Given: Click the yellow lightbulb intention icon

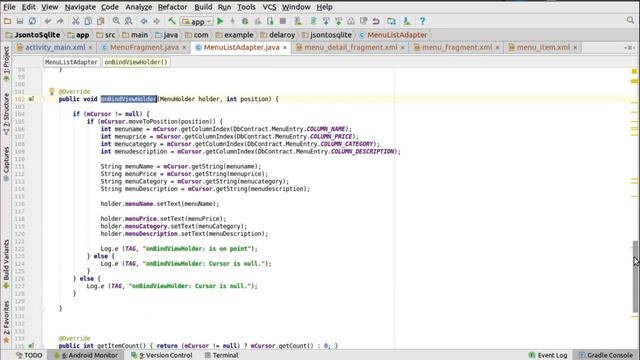Looking at the screenshot, I should tap(51, 91).
